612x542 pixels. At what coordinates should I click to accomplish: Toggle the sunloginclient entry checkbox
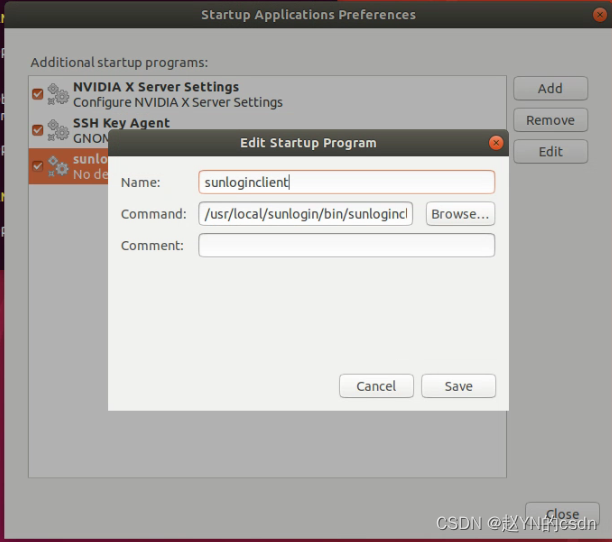[37, 166]
